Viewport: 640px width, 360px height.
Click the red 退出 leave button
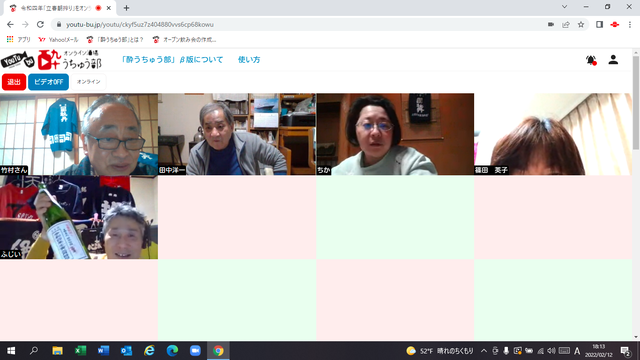(14, 82)
